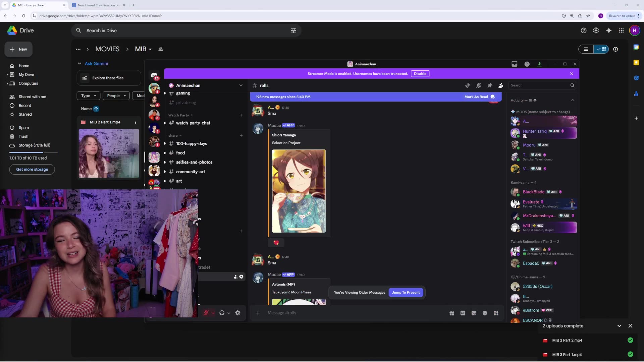The image size is (644, 362).
Task: Open the Type filter dropdown
Action: coord(89,96)
